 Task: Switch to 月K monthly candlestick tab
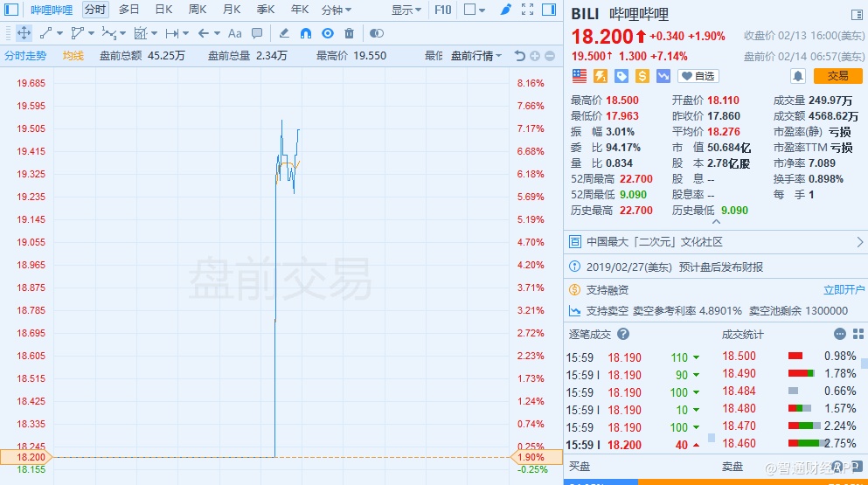[232, 10]
